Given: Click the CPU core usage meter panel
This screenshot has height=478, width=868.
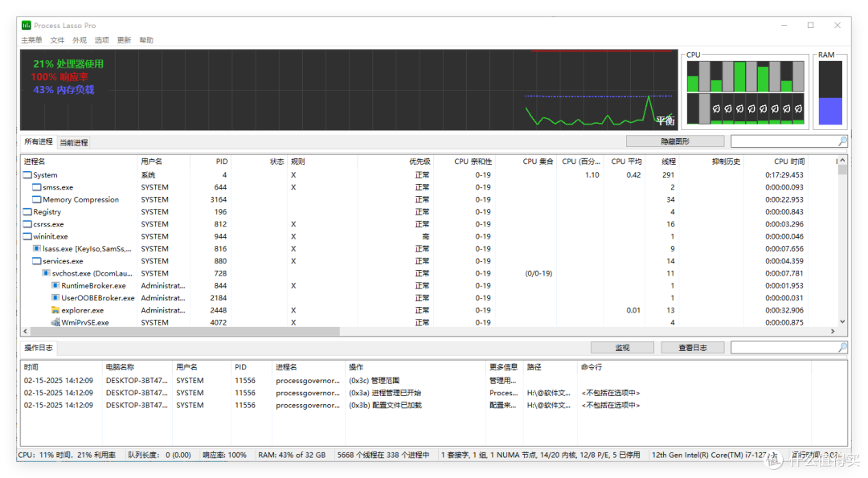Looking at the screenshot, I should 745,92.
